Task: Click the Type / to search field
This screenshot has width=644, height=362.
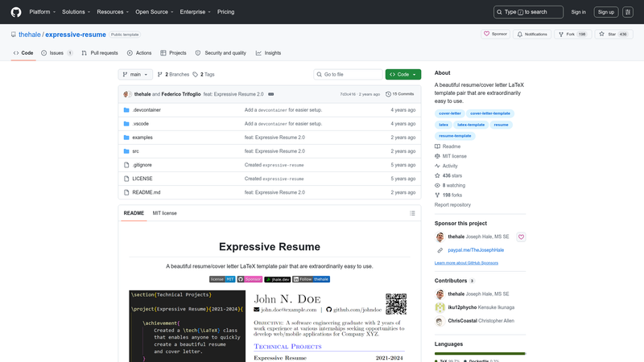Action: pos(528,12)
